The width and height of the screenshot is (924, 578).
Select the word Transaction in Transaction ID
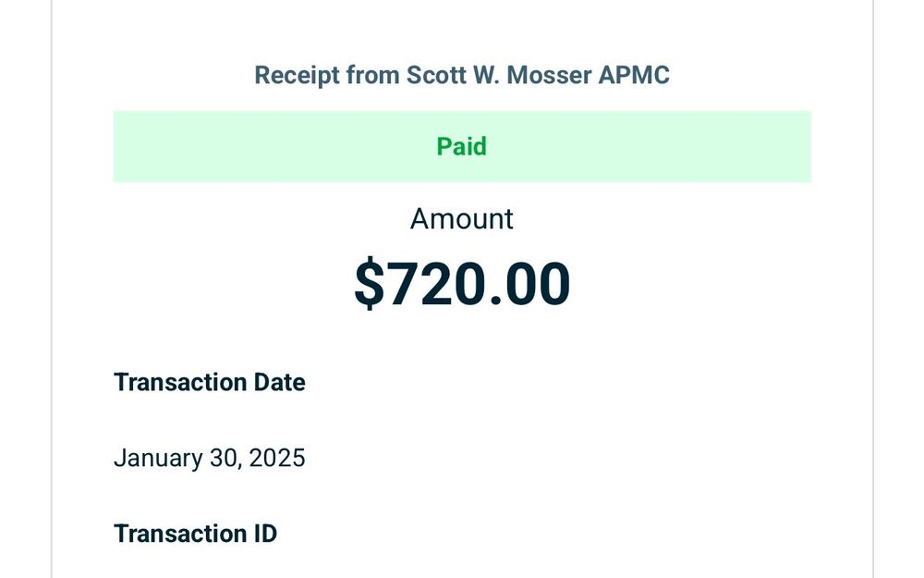tap(180, 534)
